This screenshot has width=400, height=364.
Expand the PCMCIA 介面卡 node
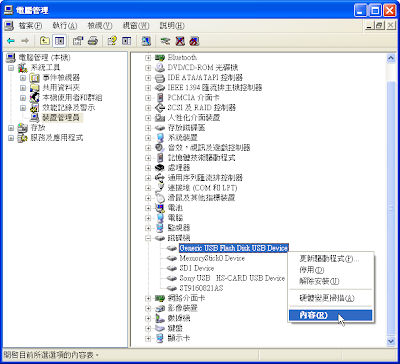pyautogui.click(x=148, y=98)
